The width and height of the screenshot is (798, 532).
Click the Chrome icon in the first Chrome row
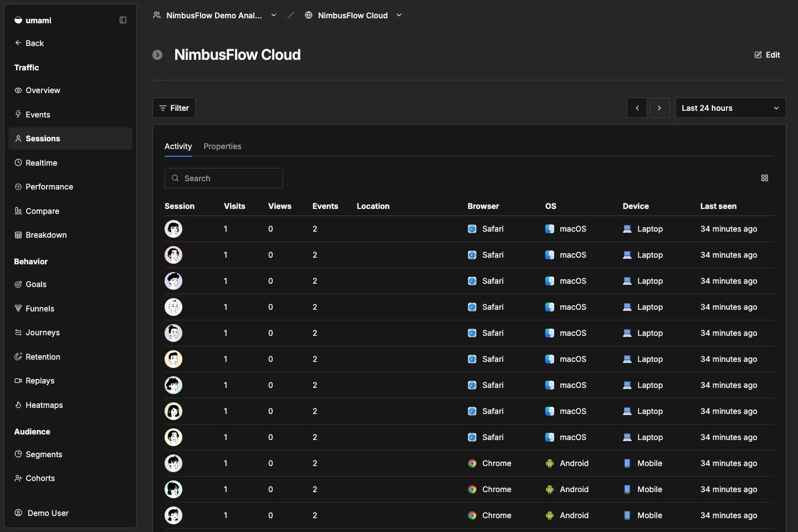tap(472, 463)
